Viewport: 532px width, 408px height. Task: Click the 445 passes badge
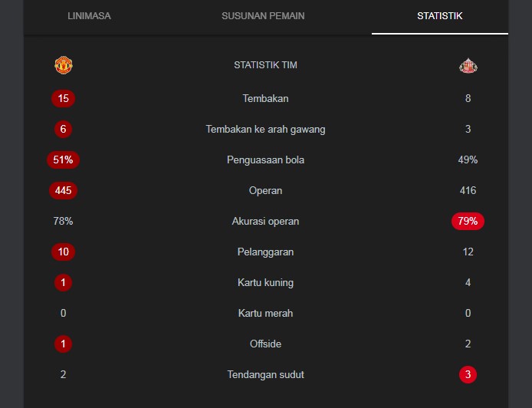point(63,190)
